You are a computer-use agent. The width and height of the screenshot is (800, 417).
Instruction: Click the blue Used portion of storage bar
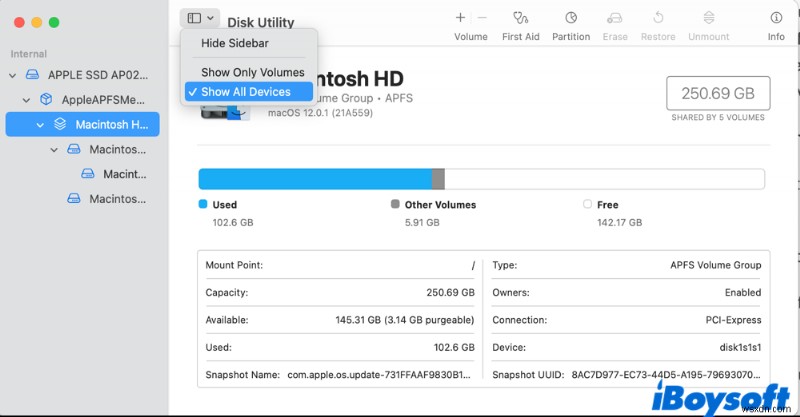[315, 179]
